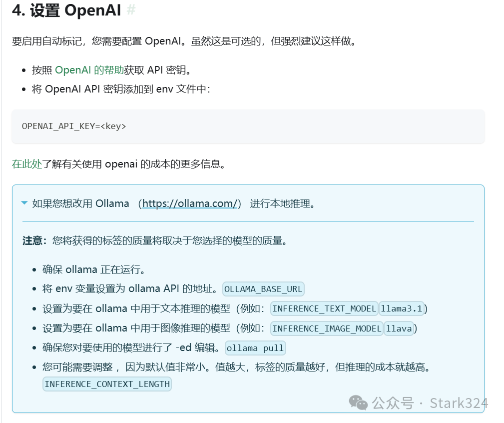
Task: Click the INFERENCE_IMAGE_MODEL code tag
Action: click(x=327, y=328)
